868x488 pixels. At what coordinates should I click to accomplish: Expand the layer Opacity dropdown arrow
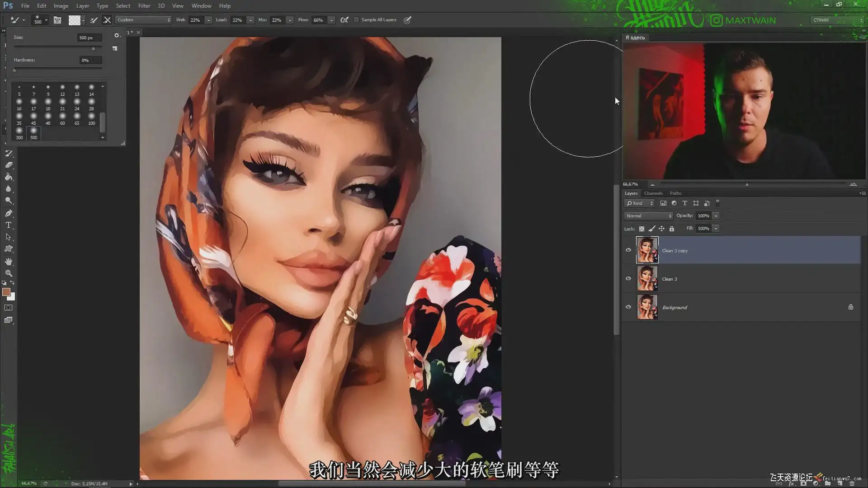point(716,216)
